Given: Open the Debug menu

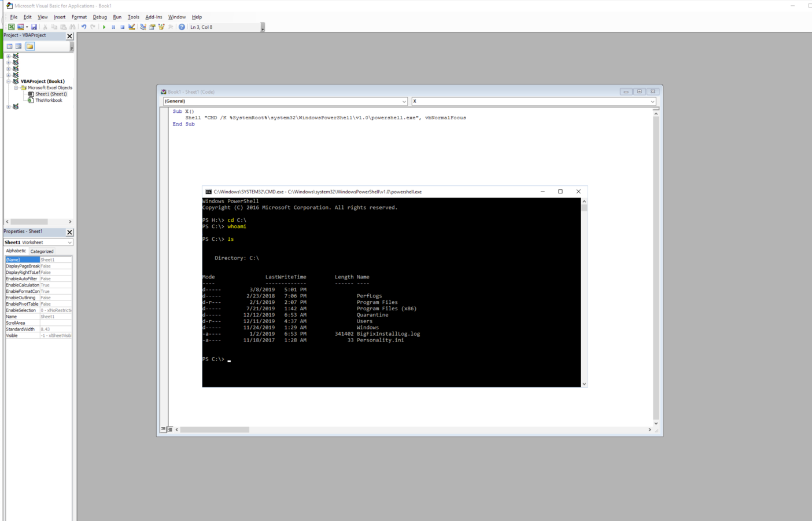Looking at the screenshot, I should [100, 17].
